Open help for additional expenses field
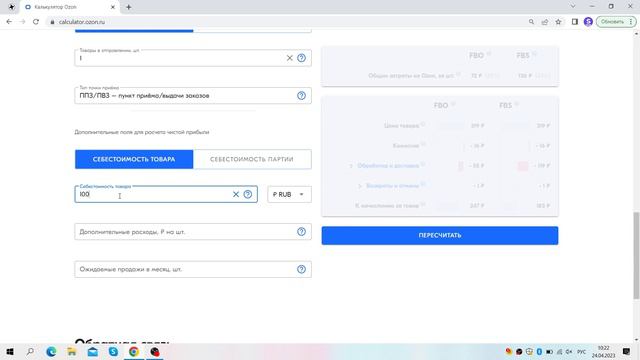640x360 pixels. click(x=301, y=232)
